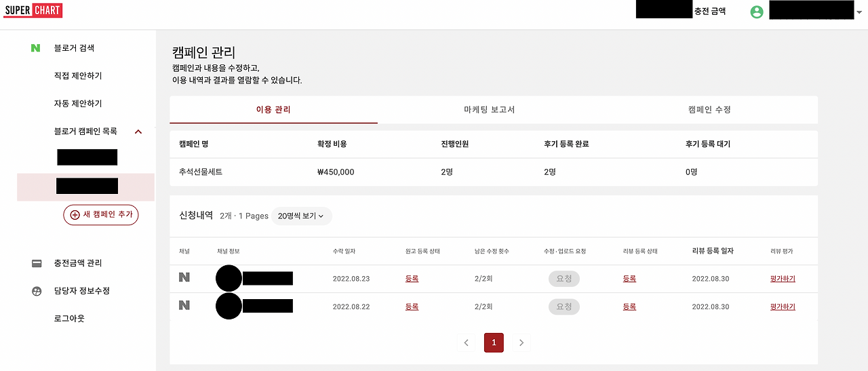Click the N channel icon in the 2022.08.23 row
This screenshot has width=868, height=371.
pos(184,277)
